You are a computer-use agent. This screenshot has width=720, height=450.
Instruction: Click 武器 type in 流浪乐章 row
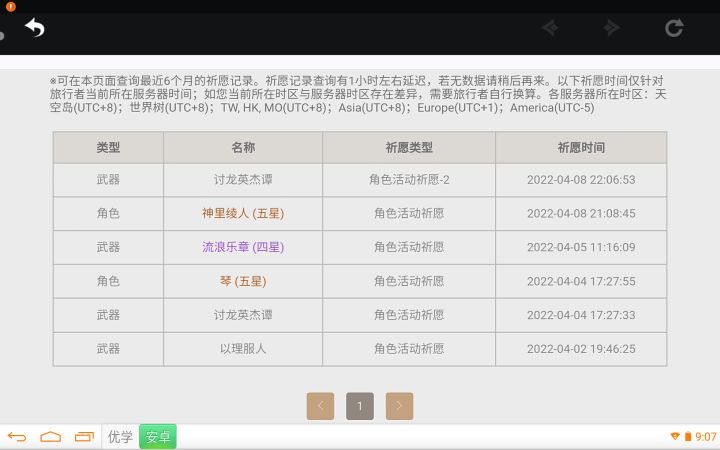pyautogui.click(x=108, y=248)
